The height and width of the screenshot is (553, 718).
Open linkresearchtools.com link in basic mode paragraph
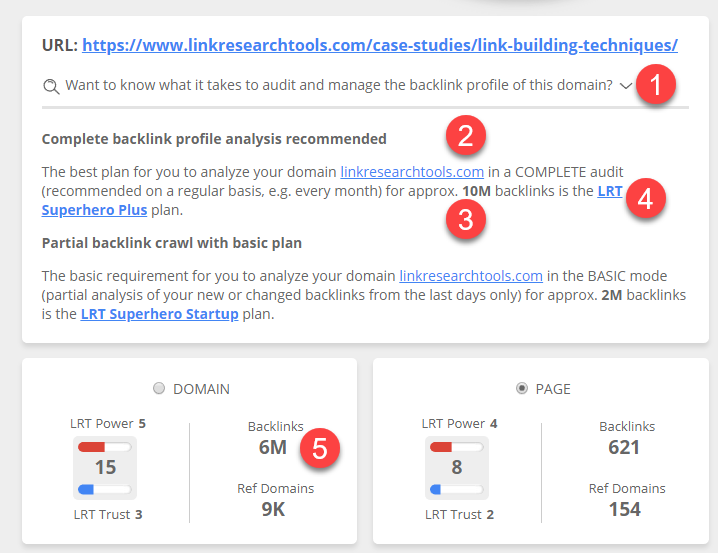(471, 276)
